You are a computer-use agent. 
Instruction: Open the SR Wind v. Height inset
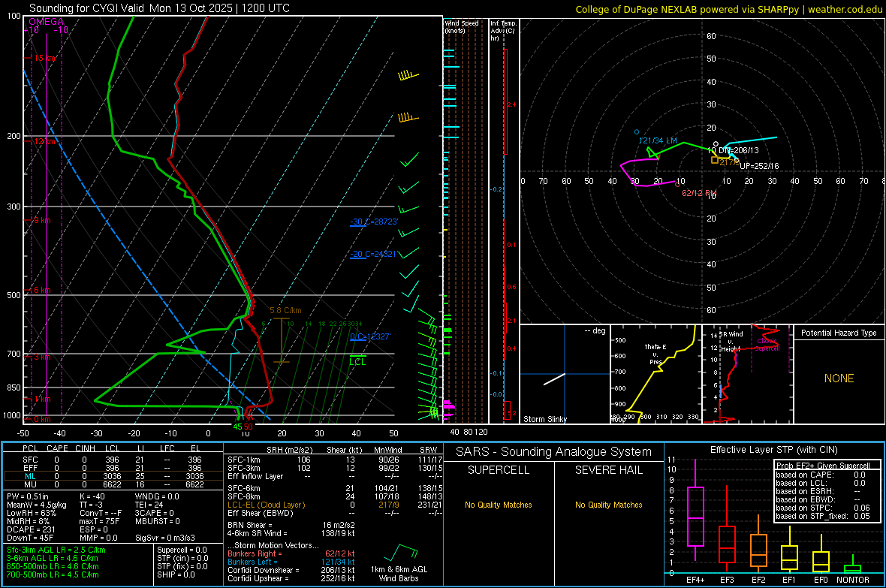[748, 374]
